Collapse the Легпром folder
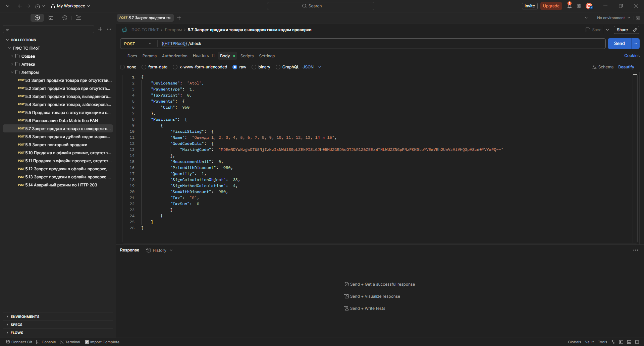Screen dimensions: 644x346 (12, 72)
